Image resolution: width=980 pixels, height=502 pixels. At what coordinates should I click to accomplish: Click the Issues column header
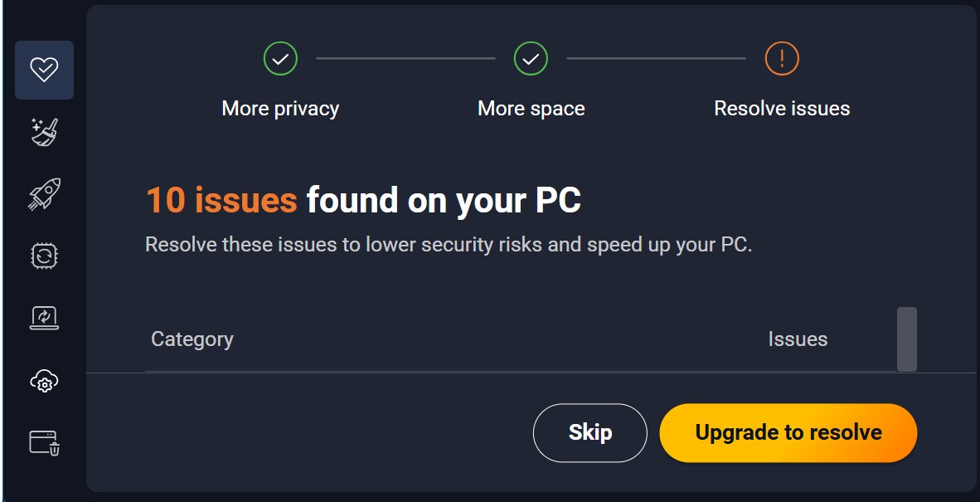(797, 339)
